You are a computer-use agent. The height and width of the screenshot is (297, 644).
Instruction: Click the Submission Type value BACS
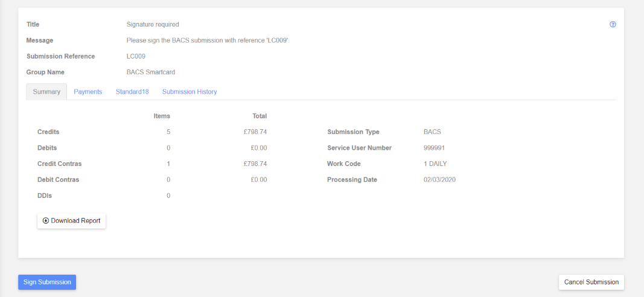click(x=433, y=132)
